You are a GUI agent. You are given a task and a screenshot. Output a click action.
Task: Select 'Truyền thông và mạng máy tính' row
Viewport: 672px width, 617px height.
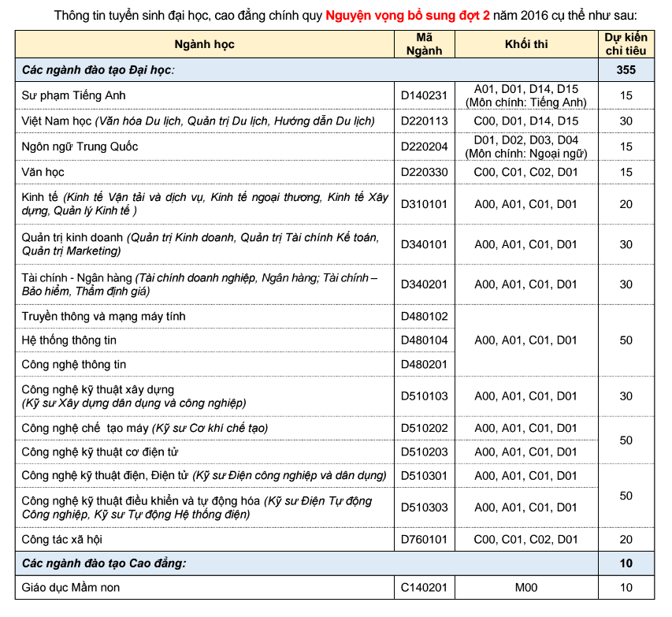tap(235, 317)
